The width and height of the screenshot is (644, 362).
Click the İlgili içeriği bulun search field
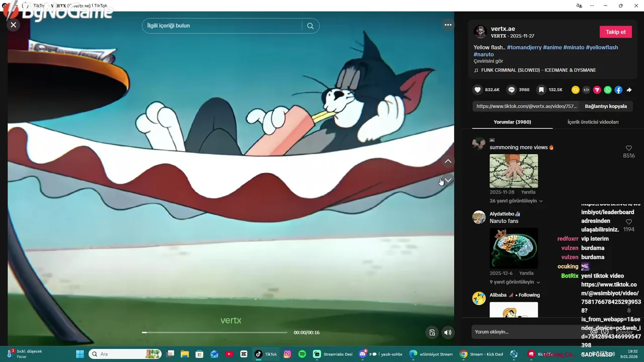221,26
